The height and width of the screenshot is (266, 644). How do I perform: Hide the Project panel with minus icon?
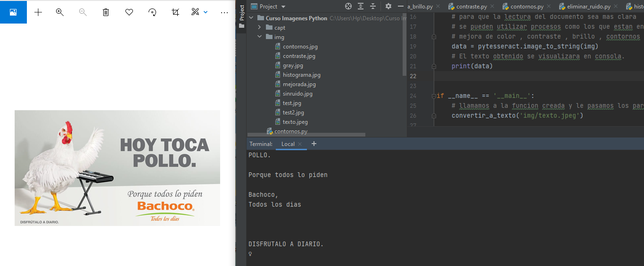(401, 6)
